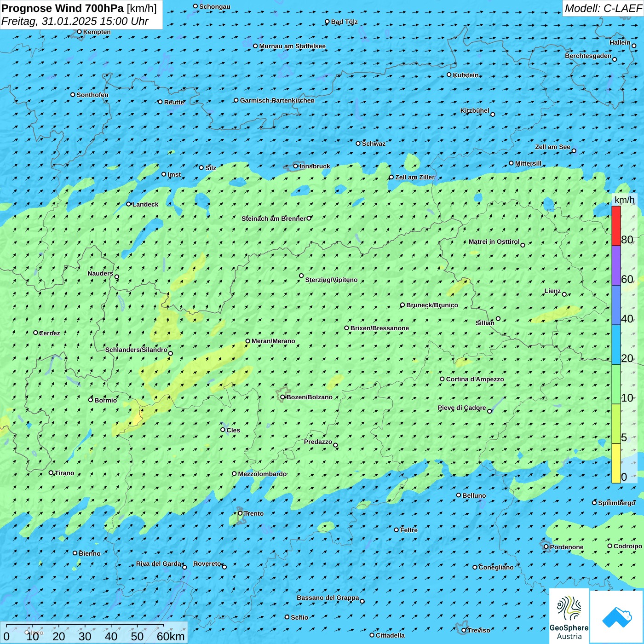Click the Hallein city marker
Screen dimensions: 644x644
click(634, 46)
